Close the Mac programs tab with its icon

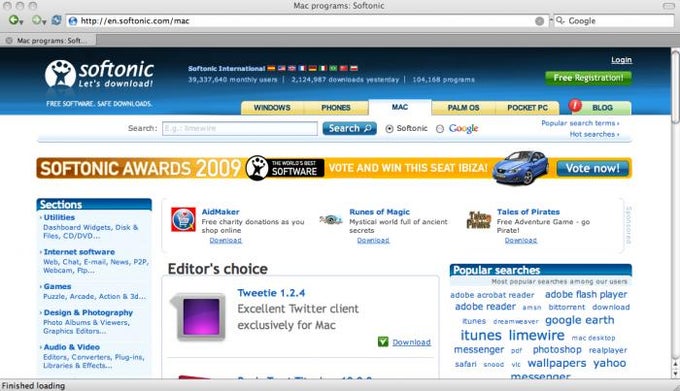(9, 40)
